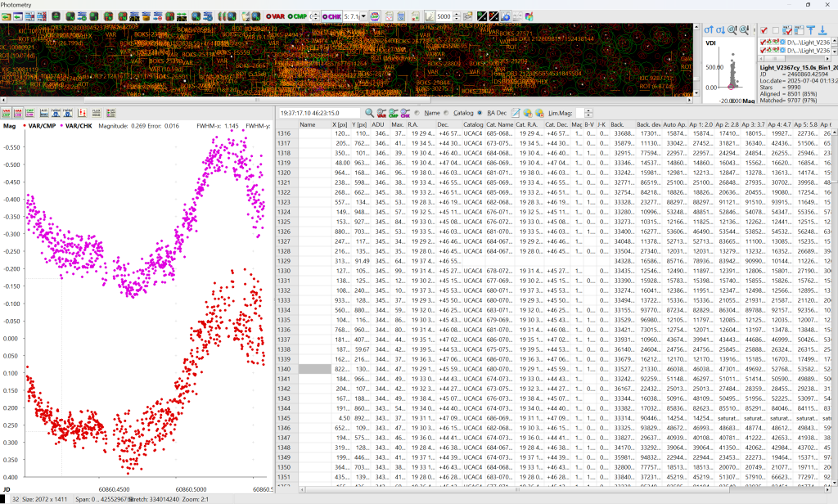This screenshot has height=504, width=838.
Task: Select star table row 1316
Action: 553,133
